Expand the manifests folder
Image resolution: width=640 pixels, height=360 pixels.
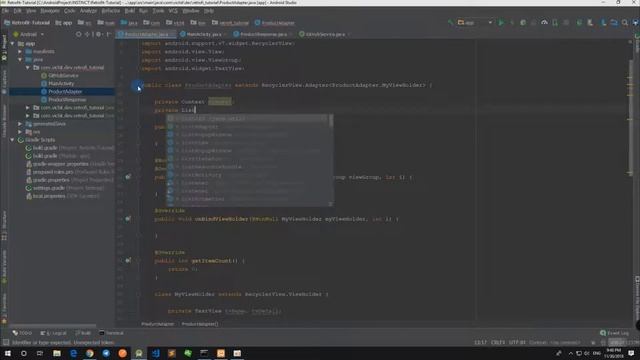[x=20, y=52]
